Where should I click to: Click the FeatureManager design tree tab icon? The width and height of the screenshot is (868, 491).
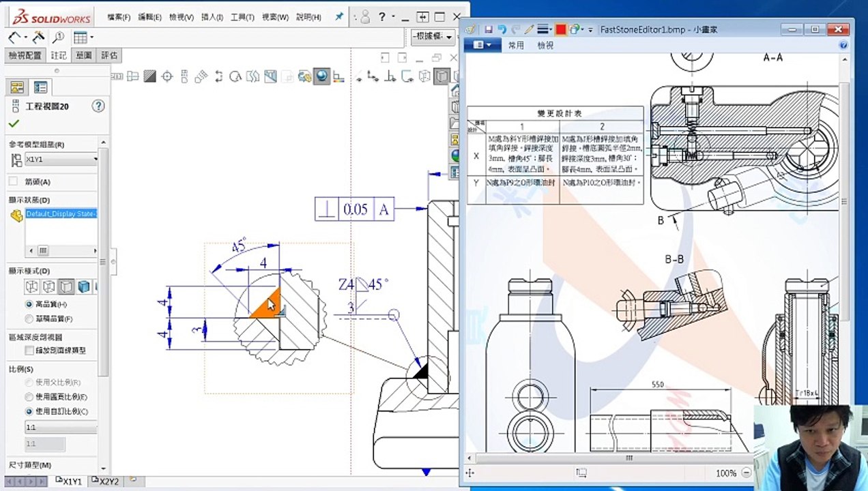pos(17,87)
